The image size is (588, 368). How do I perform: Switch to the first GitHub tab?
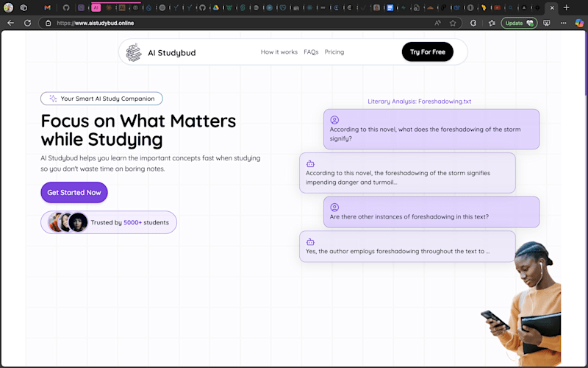(x=66, y=7)
